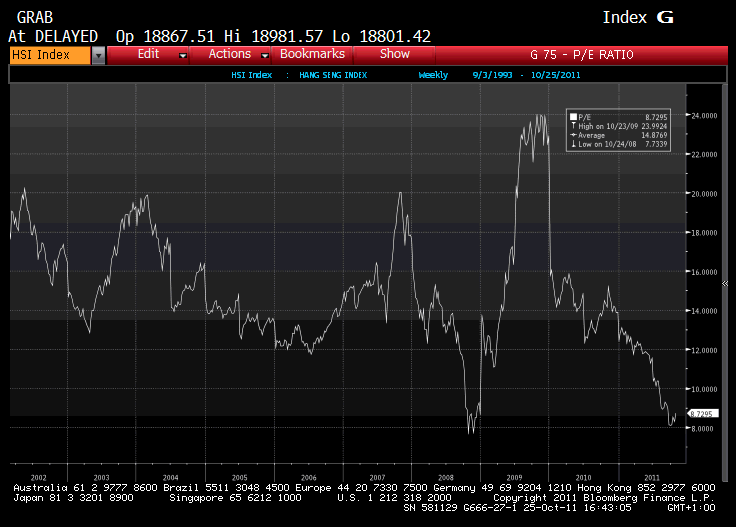Click the HSI Index orange input field
The height and width of the screenshot is (527, 736).
[x=48, y=56]
